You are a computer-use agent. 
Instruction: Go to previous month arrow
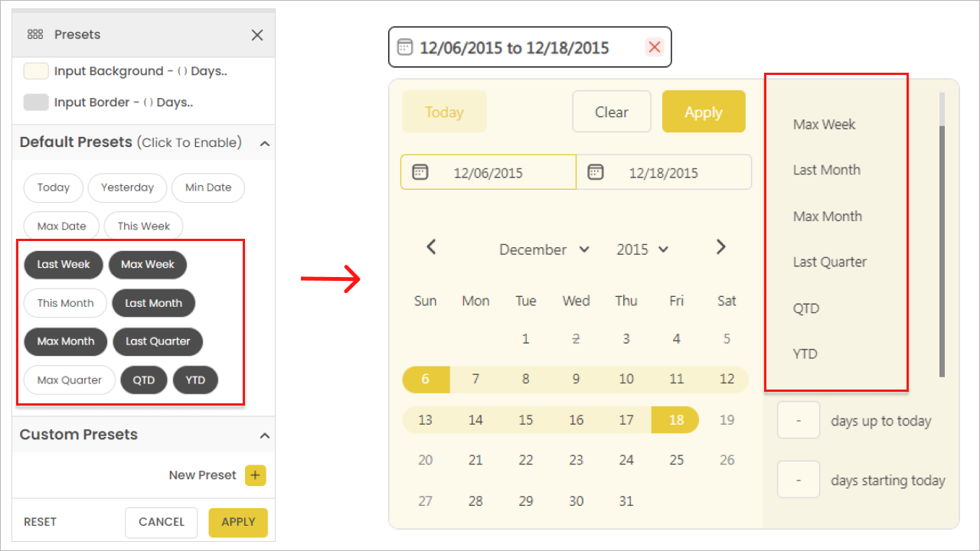[x=431, y=247]
